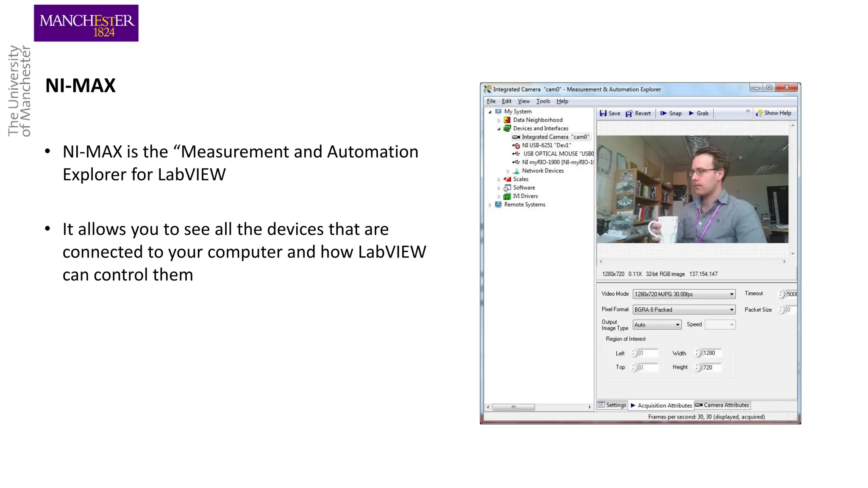Click the Width value field 1280
The height and width of the screenshot is (488, 868).
pos(712,353)
